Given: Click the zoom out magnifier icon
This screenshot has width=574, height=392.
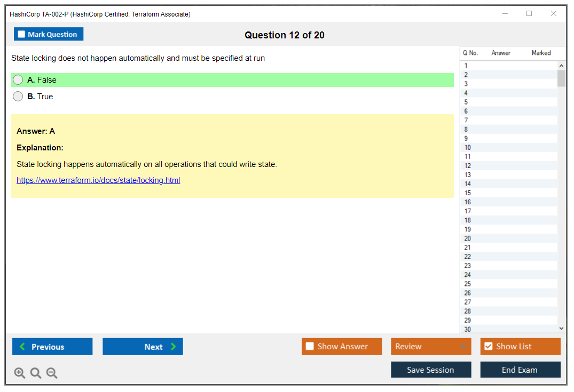Looking at the screenshot, I should point(52,373).
